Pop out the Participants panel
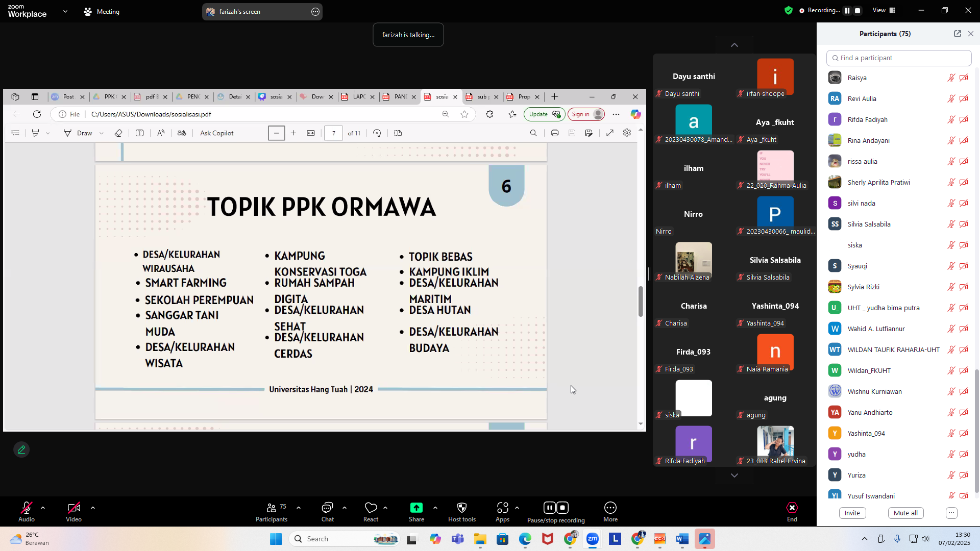 click(957, 34)
